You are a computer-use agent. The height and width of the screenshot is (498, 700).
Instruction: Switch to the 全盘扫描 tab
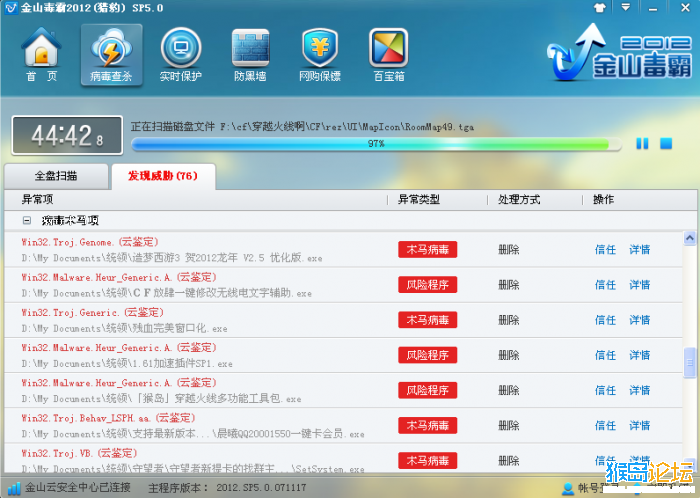point(56,176)
